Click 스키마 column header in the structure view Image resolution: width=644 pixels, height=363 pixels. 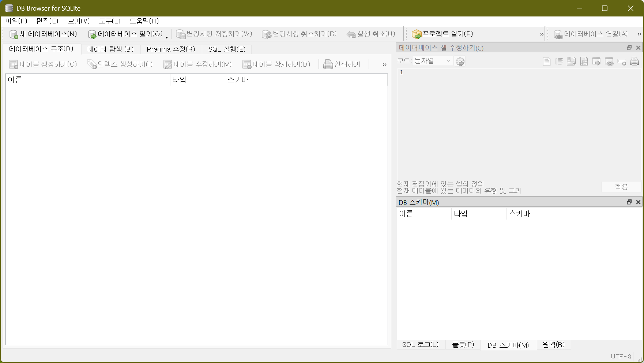306,80
